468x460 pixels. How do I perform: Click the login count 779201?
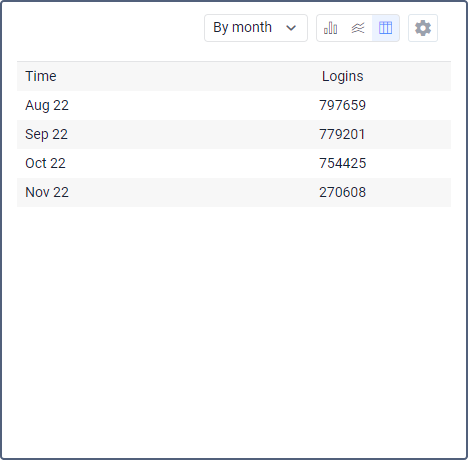click(x=342, y=134)
